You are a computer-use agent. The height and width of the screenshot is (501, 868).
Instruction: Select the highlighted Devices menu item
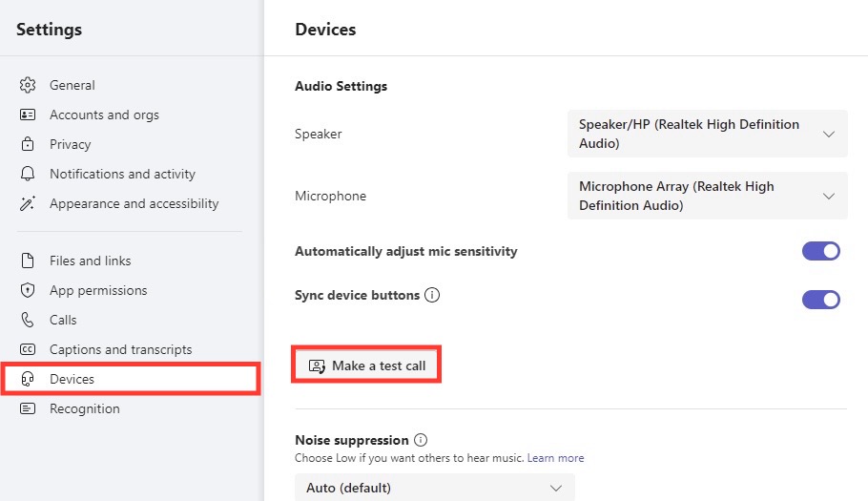[x=131, y=379]
